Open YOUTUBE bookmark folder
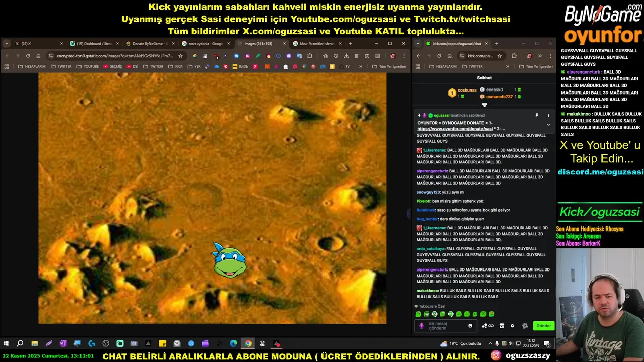 [x=88, y=66]
